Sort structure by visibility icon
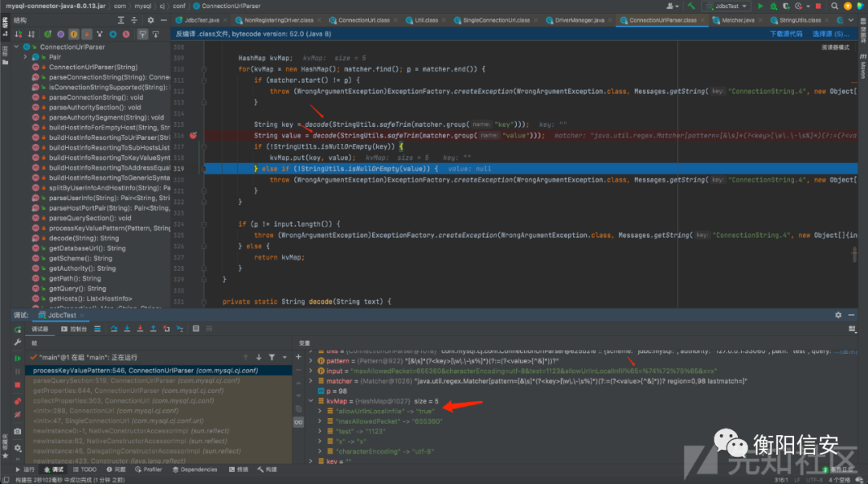This screenshot has height=484, width=868. click(x=18, y=35)
